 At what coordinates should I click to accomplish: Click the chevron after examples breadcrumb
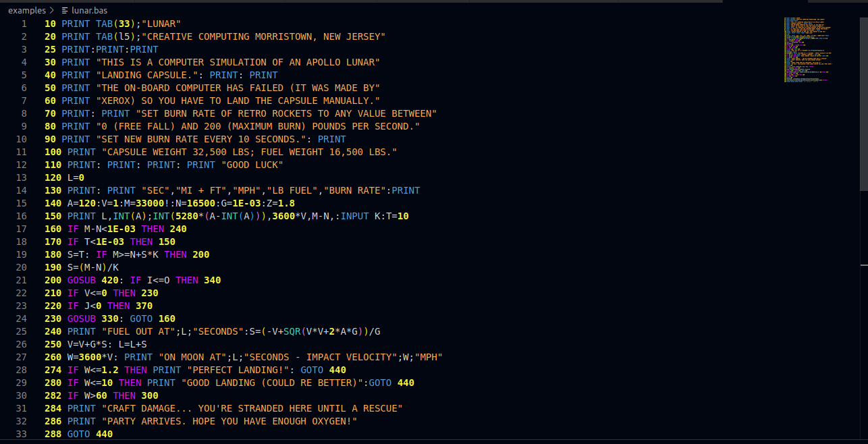52,11
